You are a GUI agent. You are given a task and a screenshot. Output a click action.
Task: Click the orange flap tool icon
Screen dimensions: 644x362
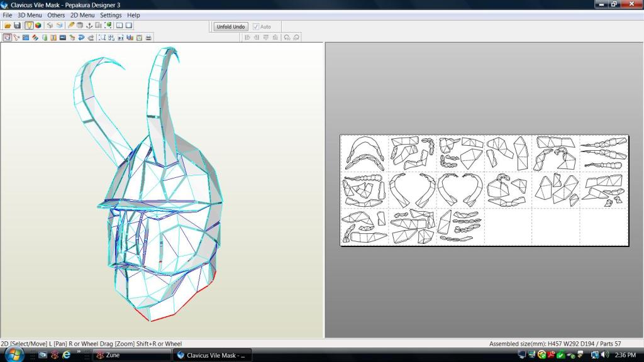[53, 37]
